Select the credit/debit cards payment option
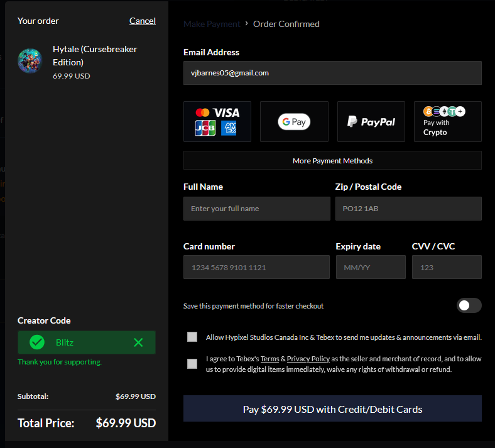 click(x=217, y=121)
